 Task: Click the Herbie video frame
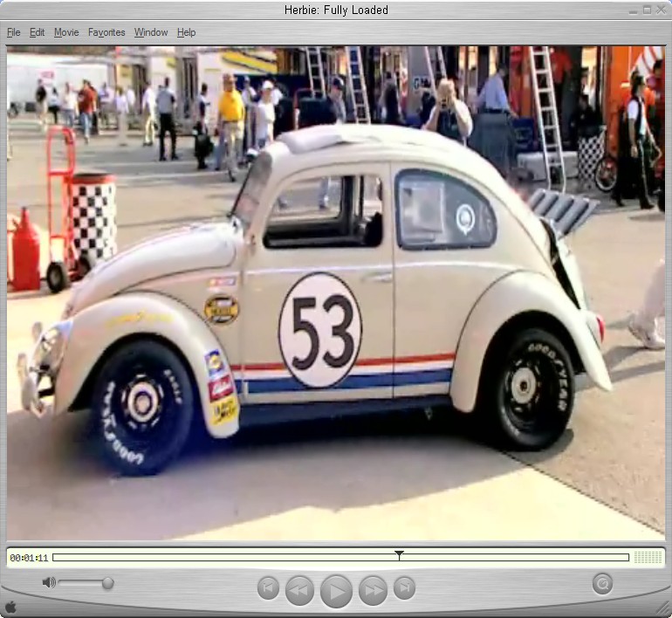coord(336,293)
